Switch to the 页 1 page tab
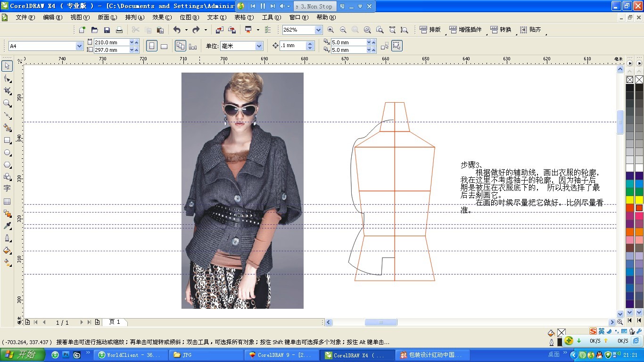Screen dimensions: 644x362 115,322
